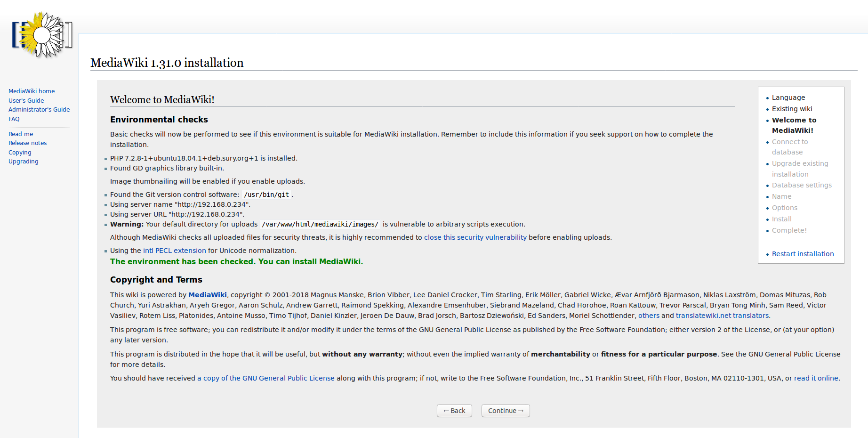This screenshot has width=868, height=438.
Task: Click the 'Copyright and Terms' heading
Action: (156, 280)
